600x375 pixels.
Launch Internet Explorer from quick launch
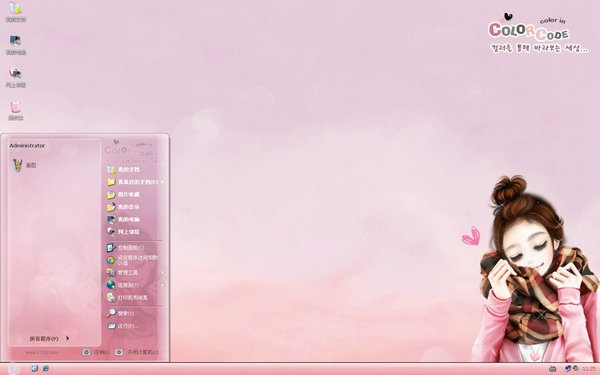tap(46, 368)
